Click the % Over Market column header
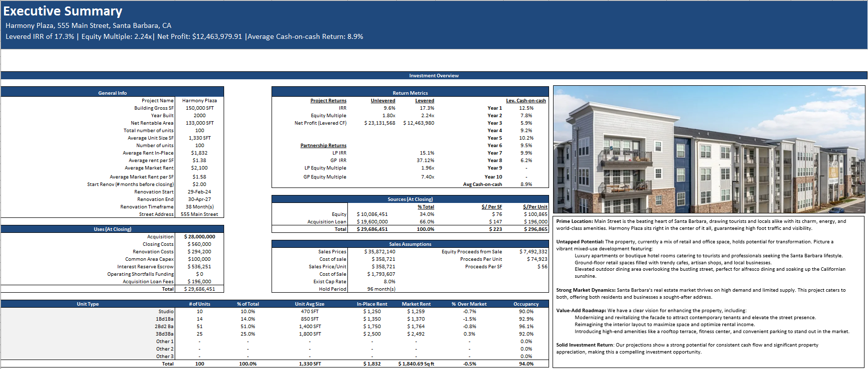Image resolution: width=868 pixels, height=369 pixels. [469, 304]
